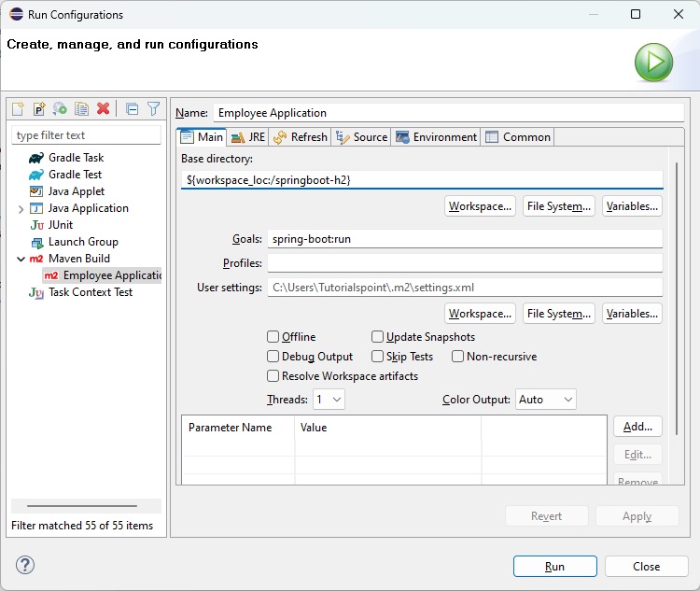The height and width of the screenshot is (591, 700).
Task: Open the Environment tab
Action: 436,137
